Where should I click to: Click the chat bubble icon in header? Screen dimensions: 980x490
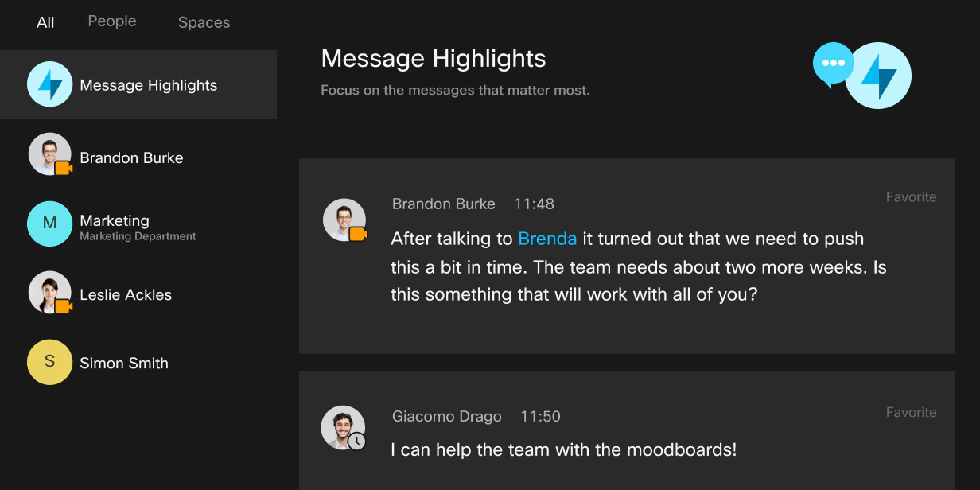pyautogui.click(x=833, y=64)
